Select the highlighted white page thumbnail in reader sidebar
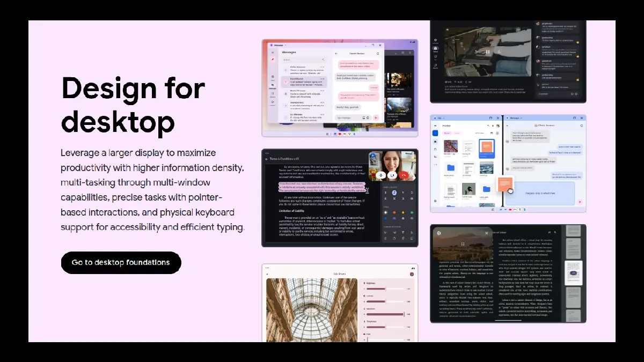644x362 pixels. pyautogui.click(x=574, y=273)
